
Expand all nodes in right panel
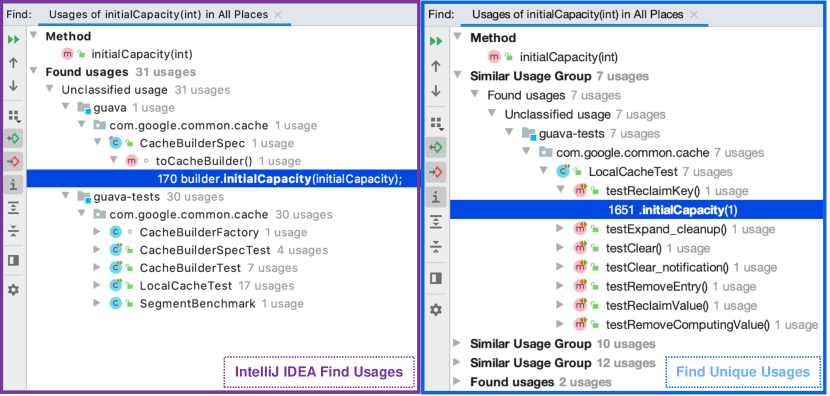pos(436,222)
